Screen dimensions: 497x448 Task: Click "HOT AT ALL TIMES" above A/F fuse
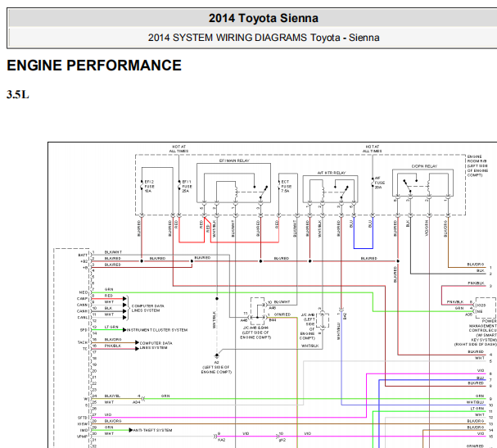(372, 149)
